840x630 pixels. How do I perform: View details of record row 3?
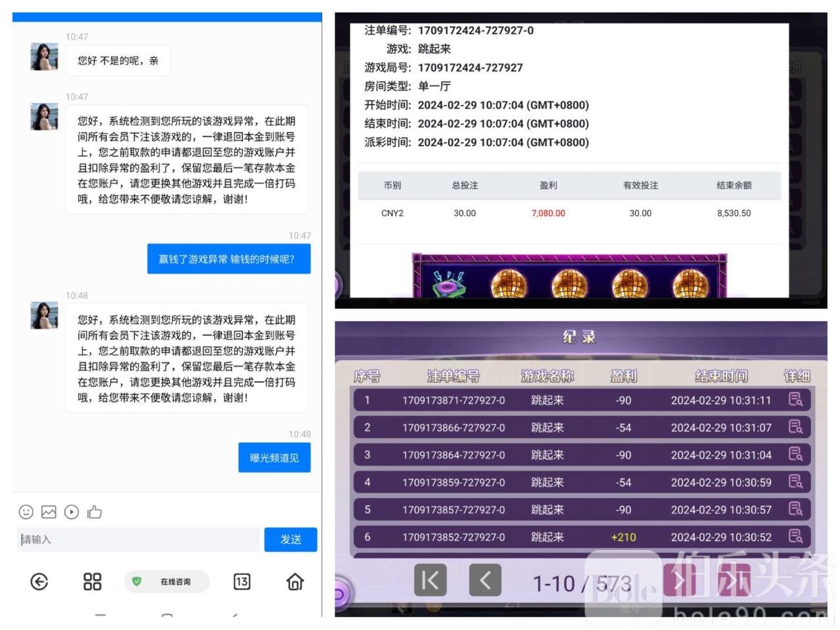coord(795,454)
